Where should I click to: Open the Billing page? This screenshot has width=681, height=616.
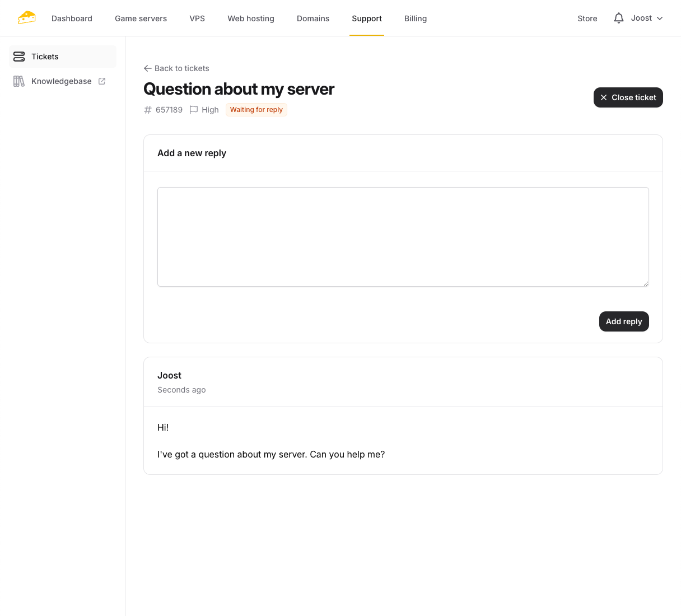point(416,18)
